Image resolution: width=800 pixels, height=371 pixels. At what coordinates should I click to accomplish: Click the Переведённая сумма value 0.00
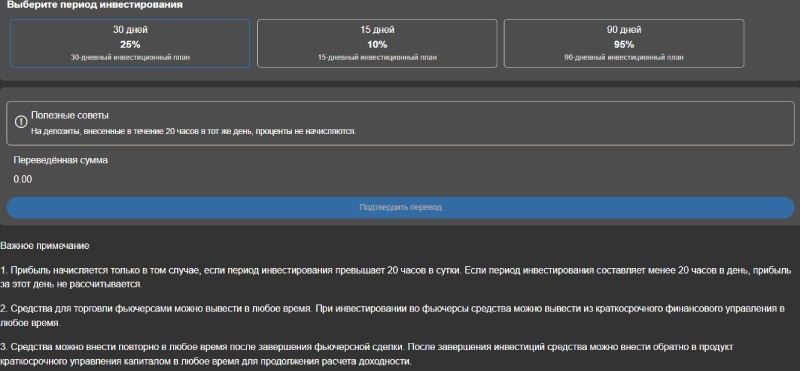(x=23, y=179)
